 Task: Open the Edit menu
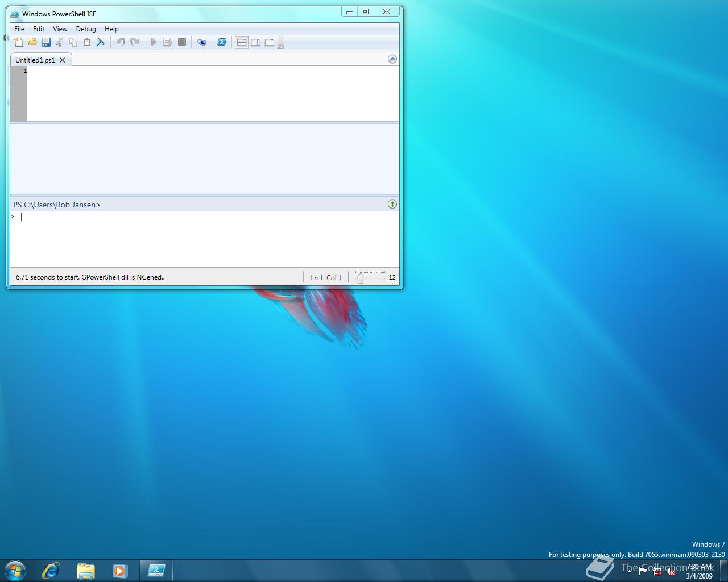pyautogui.click(x=39, y=29)
